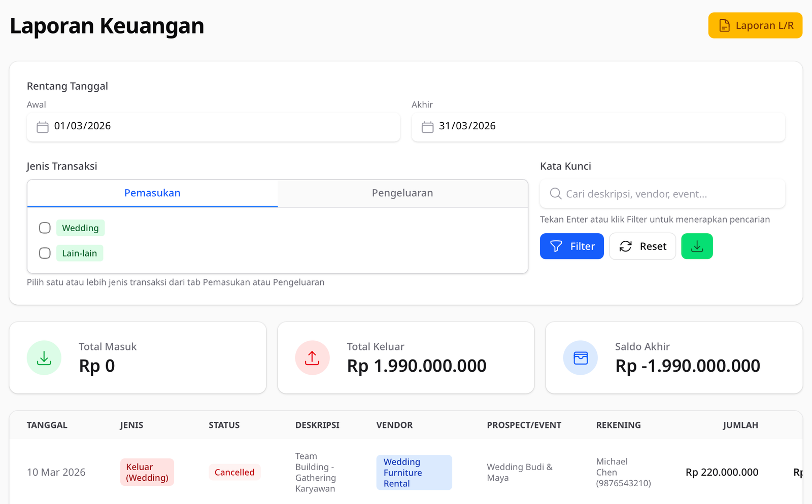Click the TANGGAL column header
The image size is (812, 504).
click(47, 425)
